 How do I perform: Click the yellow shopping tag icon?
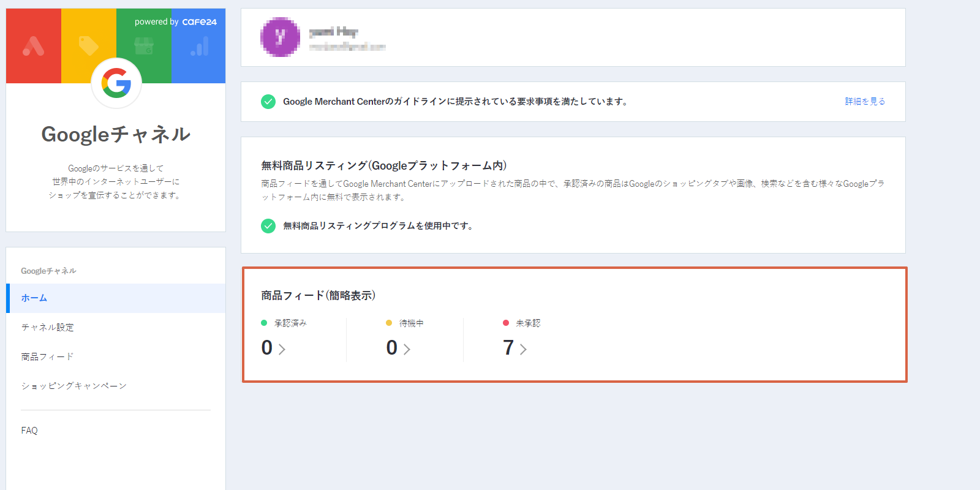[89, 46]
